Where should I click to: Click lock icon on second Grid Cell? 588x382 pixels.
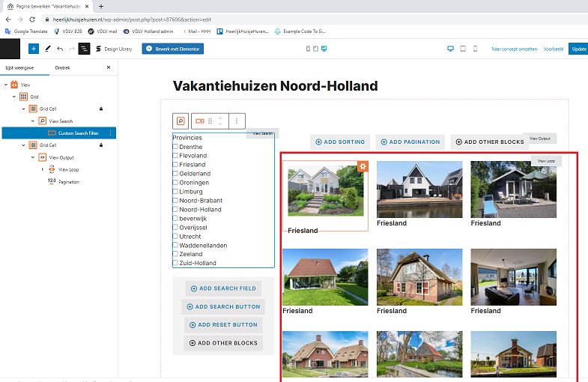101,145
